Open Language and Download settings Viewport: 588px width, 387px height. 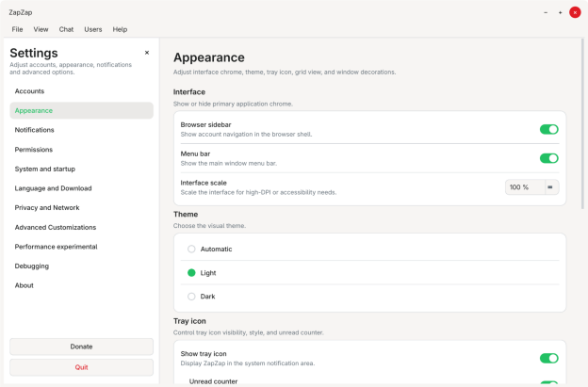pyautogui.click(x=81, y=188)
